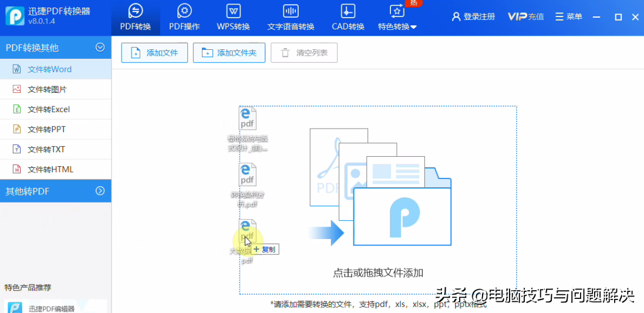Click the picture icon beside 文件转图片

click(17, 89)
